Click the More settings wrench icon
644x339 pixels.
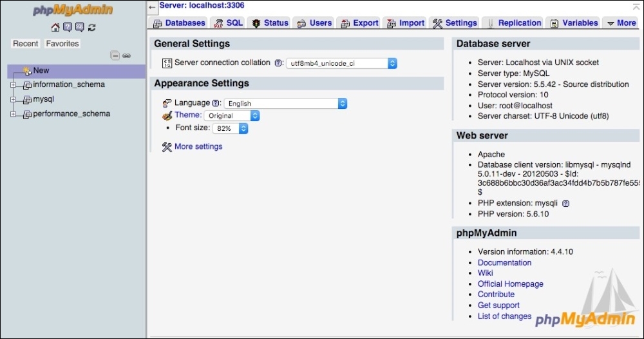pos(167,147)
